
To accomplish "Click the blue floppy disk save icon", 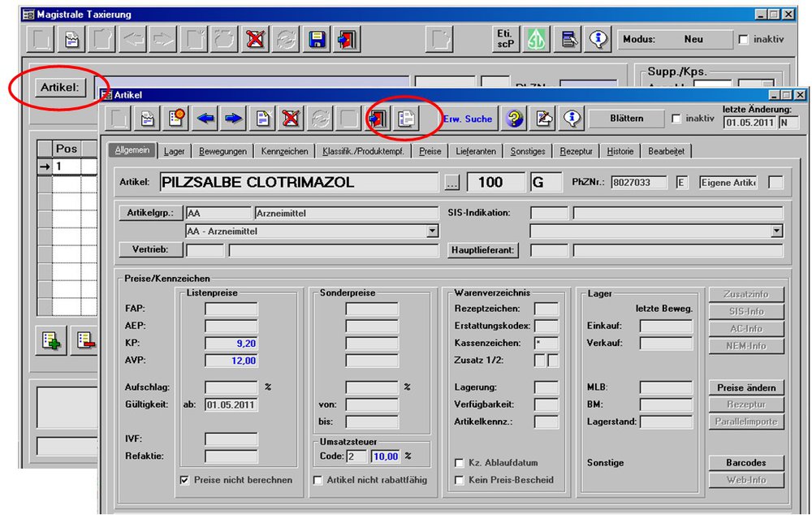I will point(318,39).
